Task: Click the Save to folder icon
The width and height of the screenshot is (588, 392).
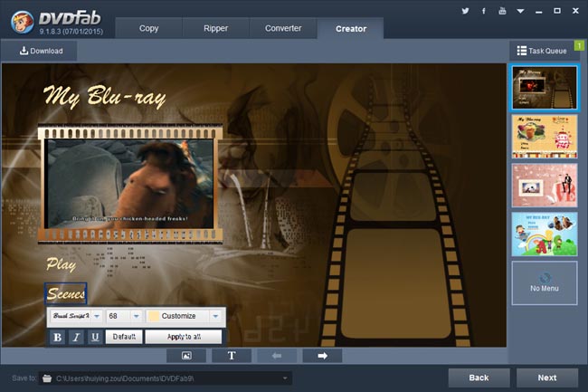Action: coord(47,378)
